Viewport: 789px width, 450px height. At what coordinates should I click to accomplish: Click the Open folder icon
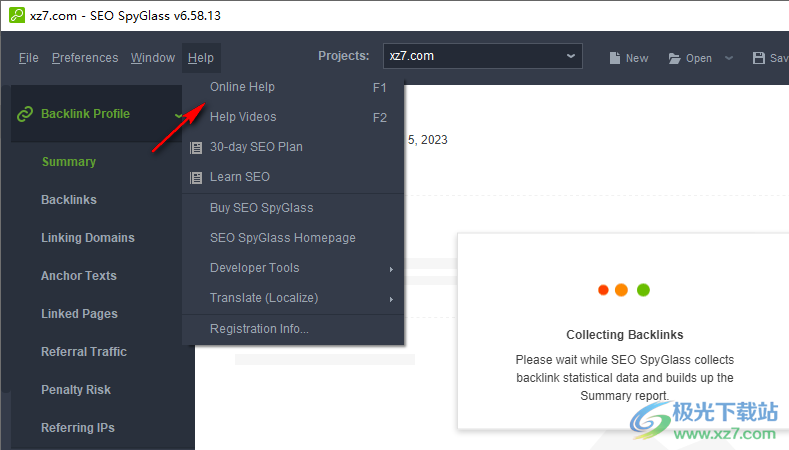674,58
